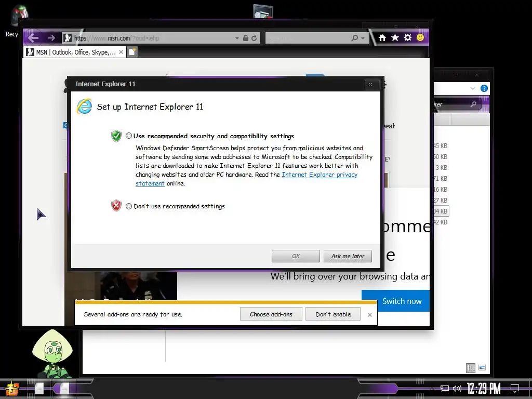Go back using the browser back arrow

click(33, 37)
